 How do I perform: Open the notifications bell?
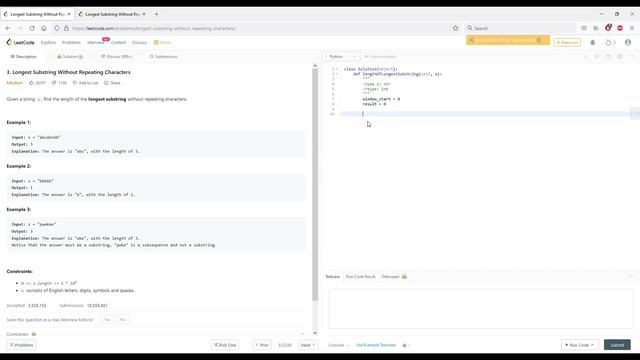[593, 42]
